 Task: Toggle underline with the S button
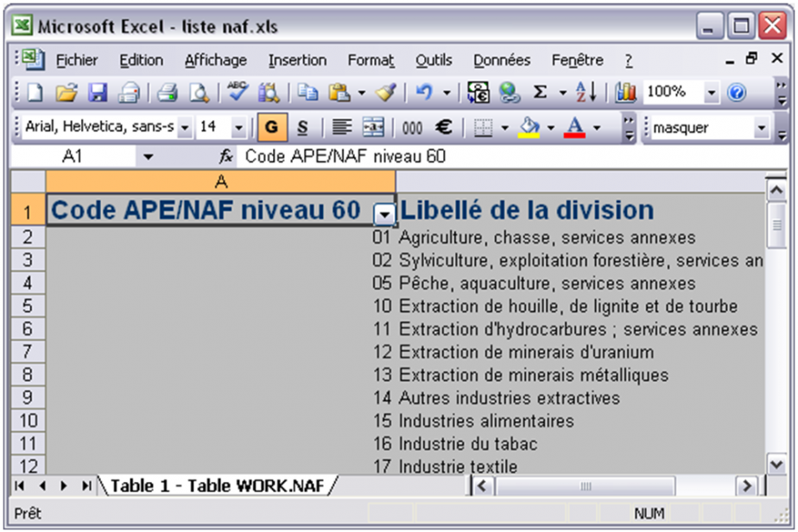coord(302,127)
